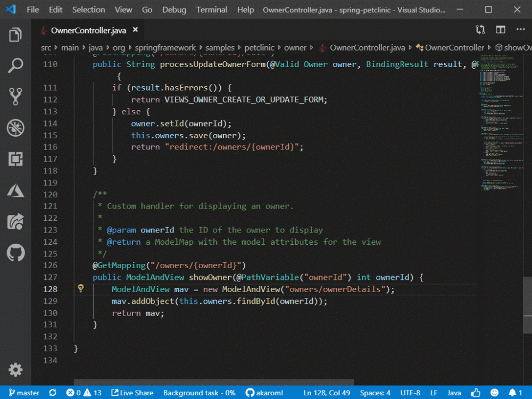Screen dimensions: 532x399
Task: Open the Extensions panel
Action: point(14,160)
